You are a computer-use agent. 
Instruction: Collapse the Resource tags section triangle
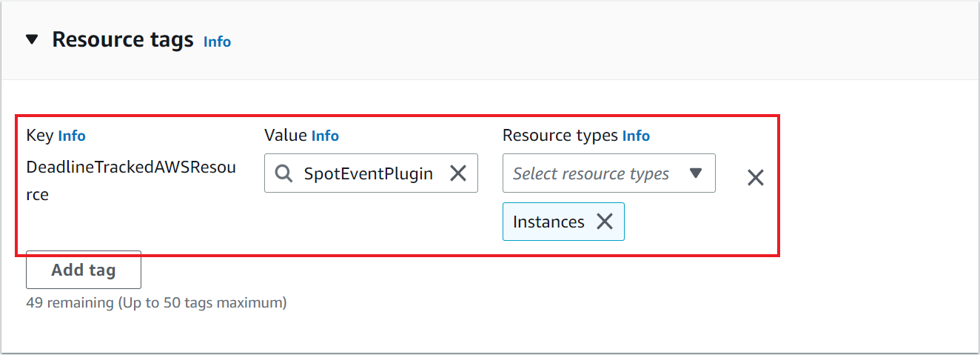point(32,40)
